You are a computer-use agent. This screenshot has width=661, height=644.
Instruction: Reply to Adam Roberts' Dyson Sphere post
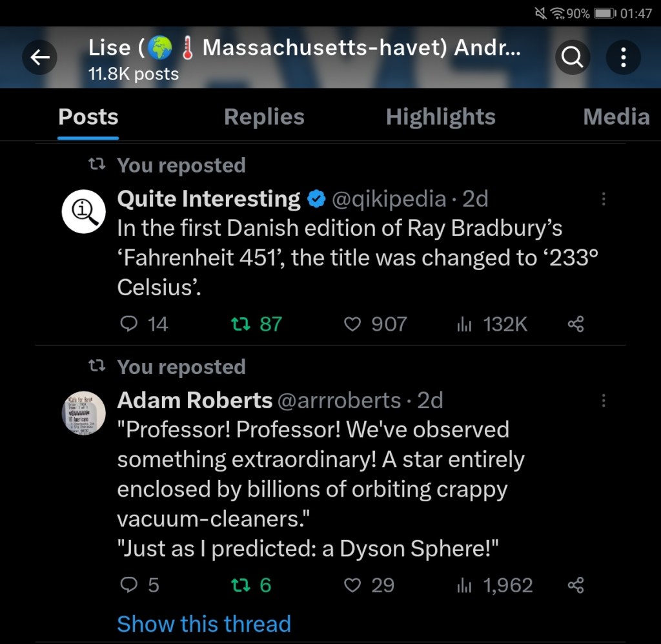tap(130, 585)
